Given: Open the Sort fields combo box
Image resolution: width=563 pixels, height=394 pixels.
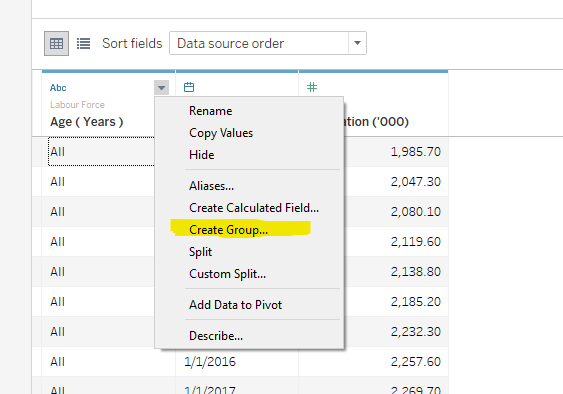Looking at the screenshot, I should point(268,43).
